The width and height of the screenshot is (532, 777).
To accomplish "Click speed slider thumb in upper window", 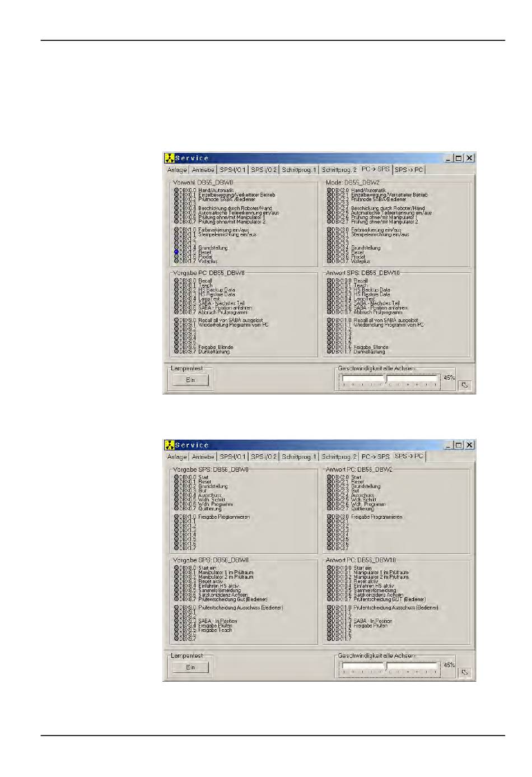I will pyautogui.click(x=385, y=379).
